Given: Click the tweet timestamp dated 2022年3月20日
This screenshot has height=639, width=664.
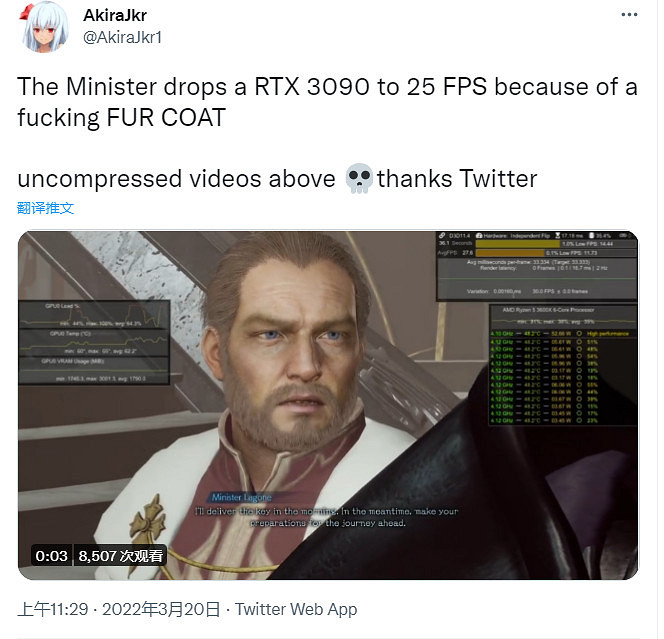Looking at the screenshot, I should coord(119,609).
